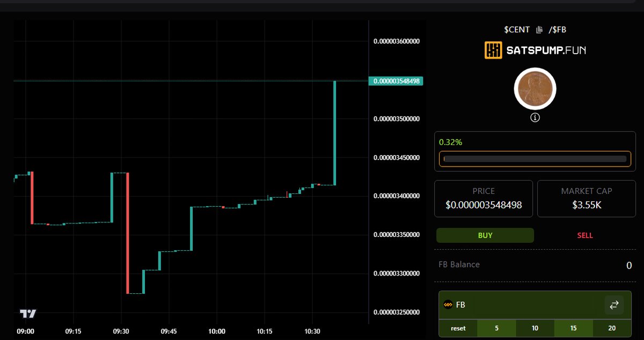Choose the 20 FB preset amount

(612, 328)
